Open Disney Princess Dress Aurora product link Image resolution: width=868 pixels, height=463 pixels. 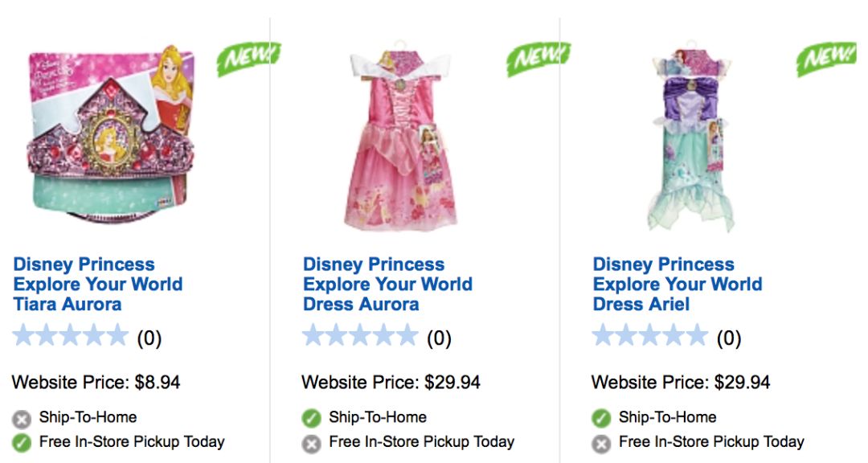click(x=387, y=285)
